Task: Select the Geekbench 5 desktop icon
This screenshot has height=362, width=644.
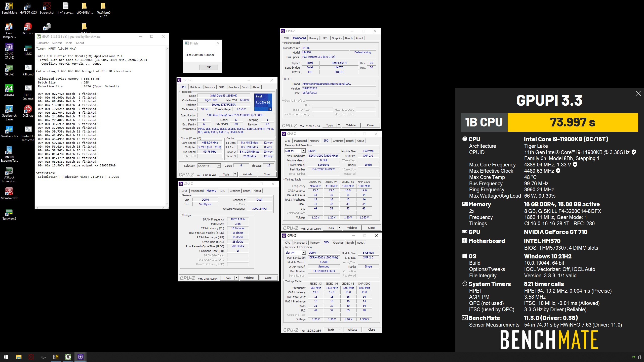Action: (x=9, y=132)
